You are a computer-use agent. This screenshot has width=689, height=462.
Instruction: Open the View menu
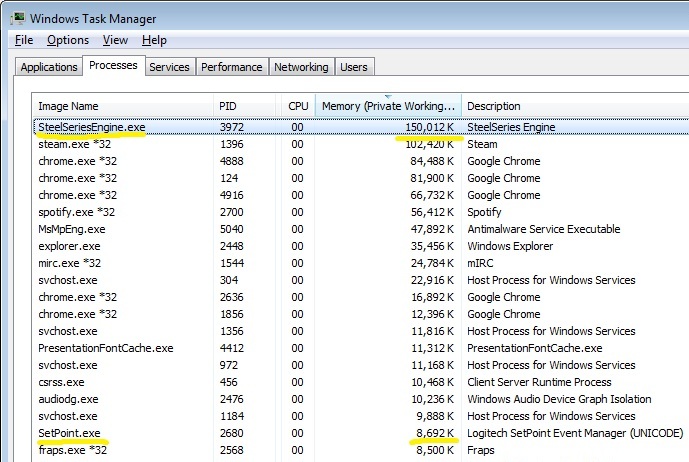115,40
